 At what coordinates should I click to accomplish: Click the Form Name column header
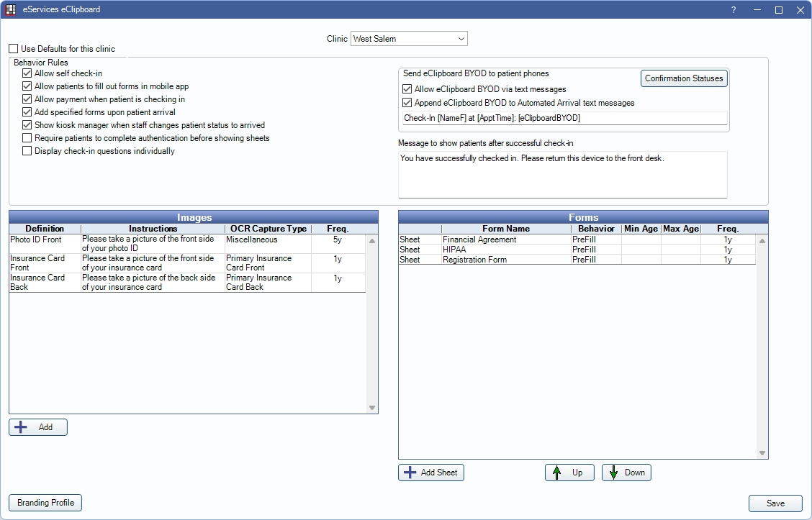click(506, 229)
